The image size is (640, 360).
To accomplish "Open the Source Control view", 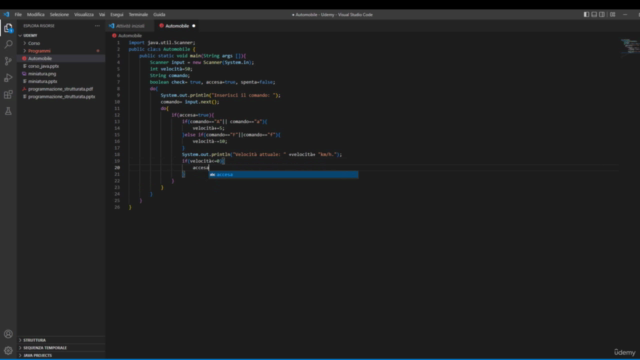I will click(x=8, y=61).
